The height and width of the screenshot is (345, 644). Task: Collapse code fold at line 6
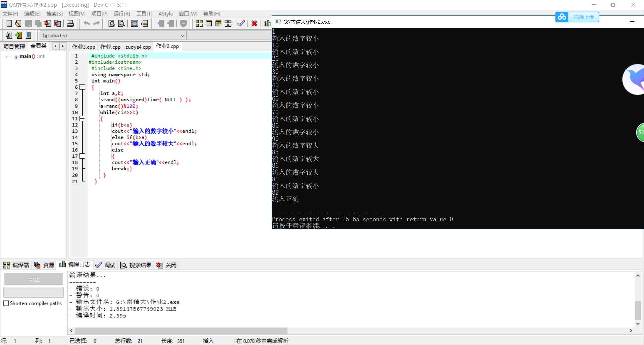[83, 87]
